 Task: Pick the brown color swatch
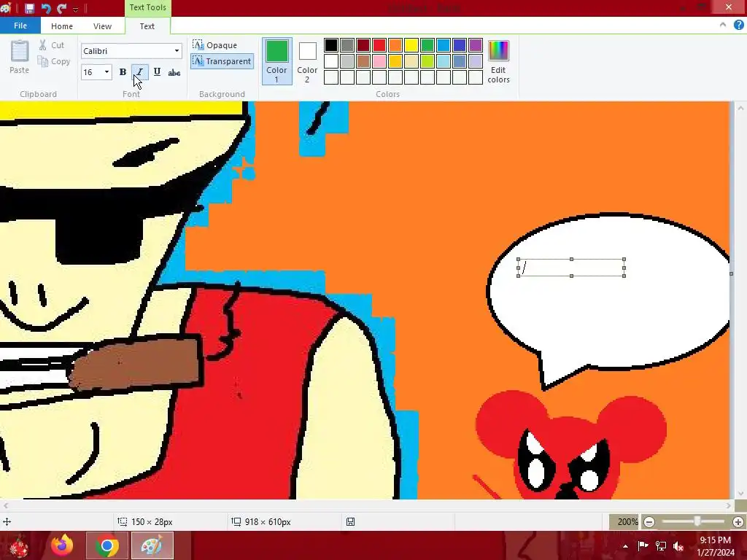click(x=363, y=61)
